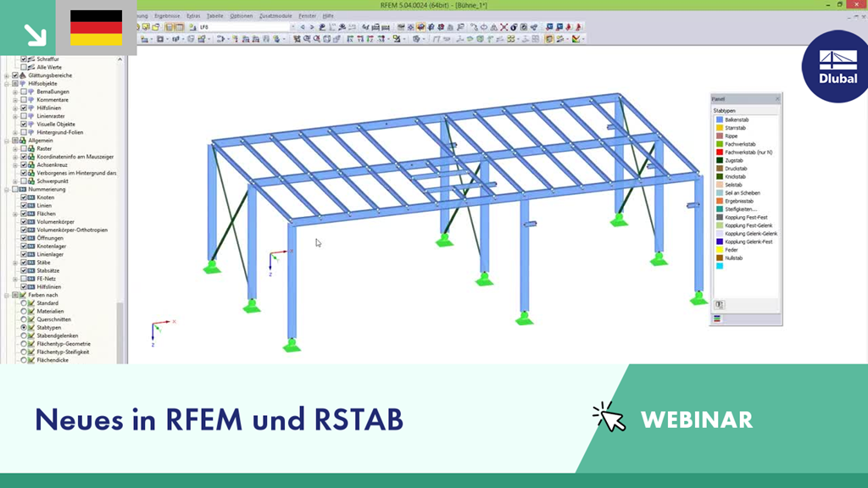Viewport: 868px width, 488px height.
Task: Expand the Raster tree node
Action: pos(15,149)
